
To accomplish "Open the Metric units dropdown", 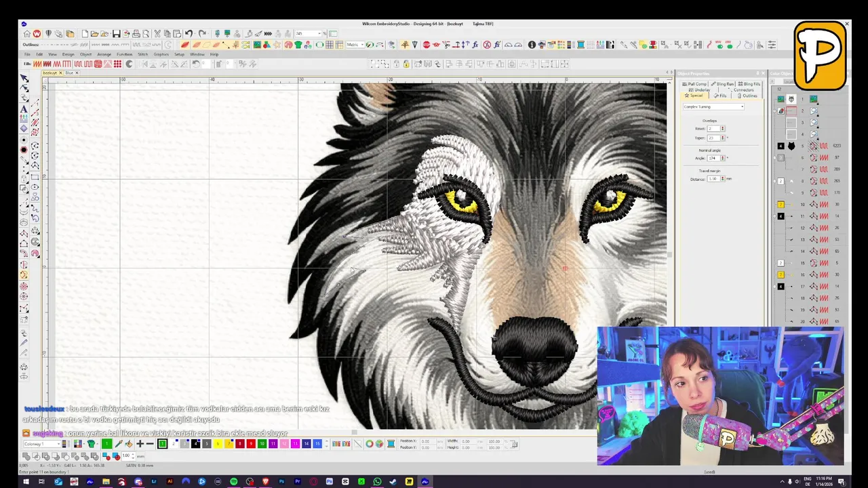I will pyautogui.click(x=361, y=45).
